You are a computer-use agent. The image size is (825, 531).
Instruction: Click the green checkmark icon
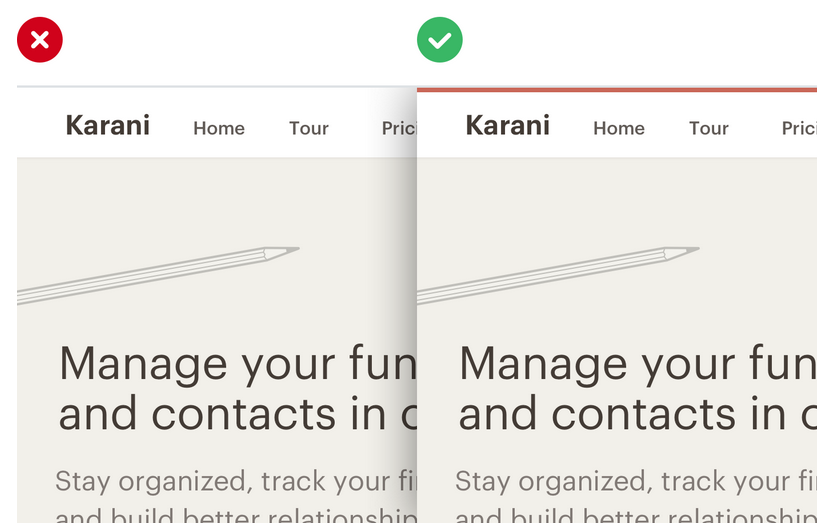pos(439,40)
